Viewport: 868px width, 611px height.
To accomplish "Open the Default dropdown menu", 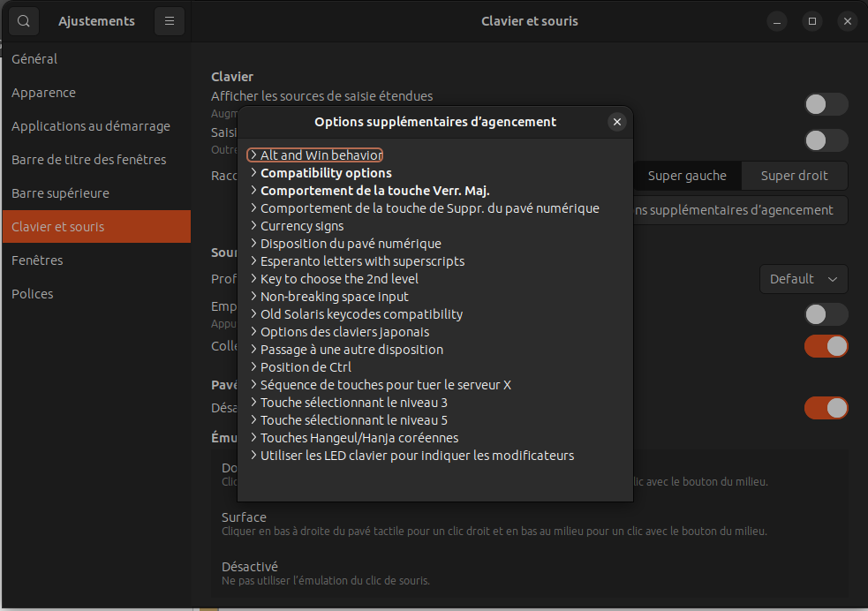I will tap(803, 279).
